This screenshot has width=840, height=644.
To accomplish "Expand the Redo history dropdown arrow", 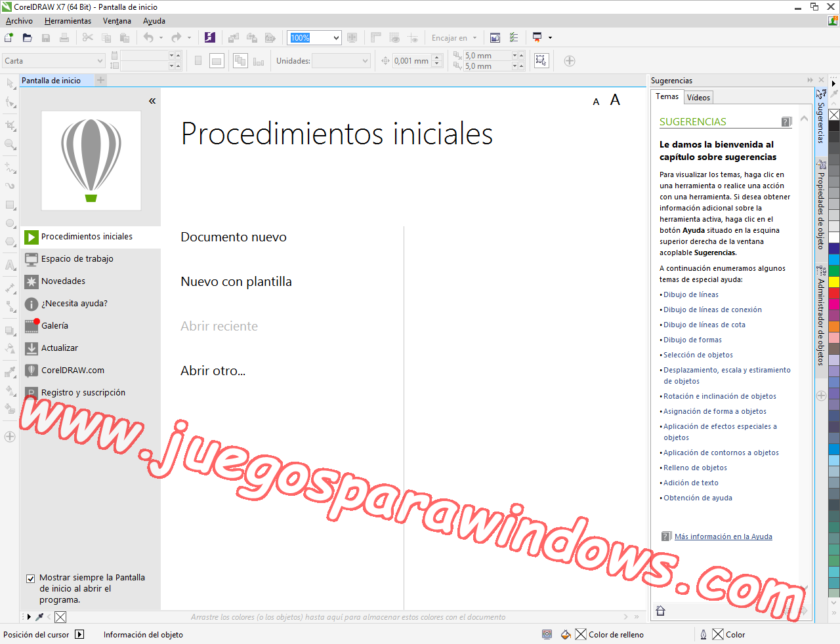I will click(x=189, y=38).
